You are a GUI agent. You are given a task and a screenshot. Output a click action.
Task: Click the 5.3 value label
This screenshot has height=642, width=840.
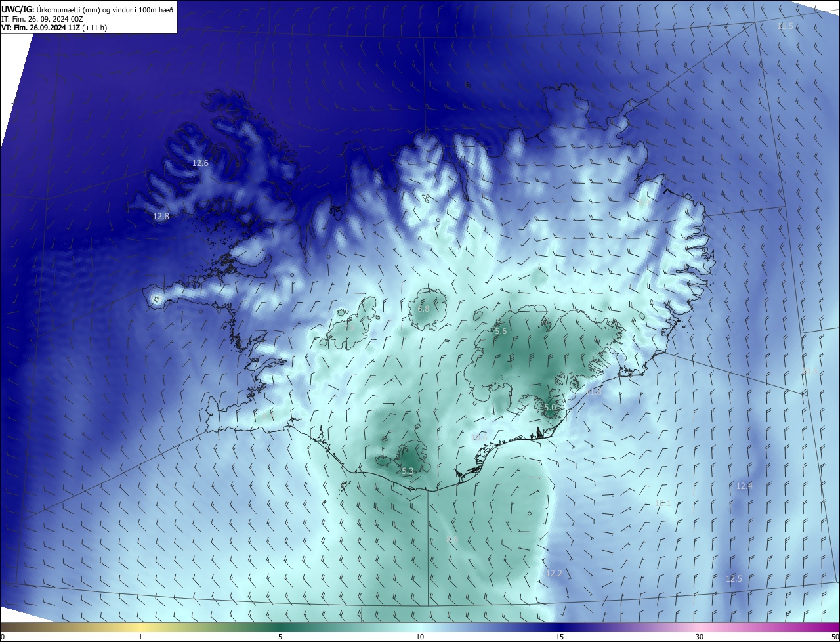point(408,471)
